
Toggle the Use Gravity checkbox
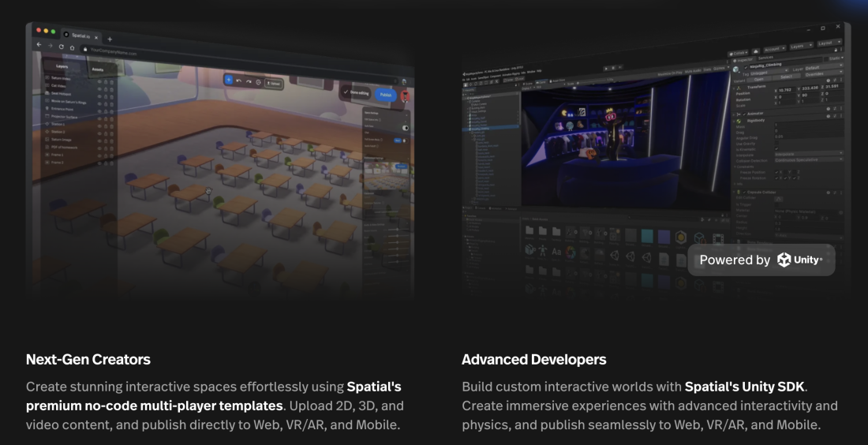coord(776,143)
